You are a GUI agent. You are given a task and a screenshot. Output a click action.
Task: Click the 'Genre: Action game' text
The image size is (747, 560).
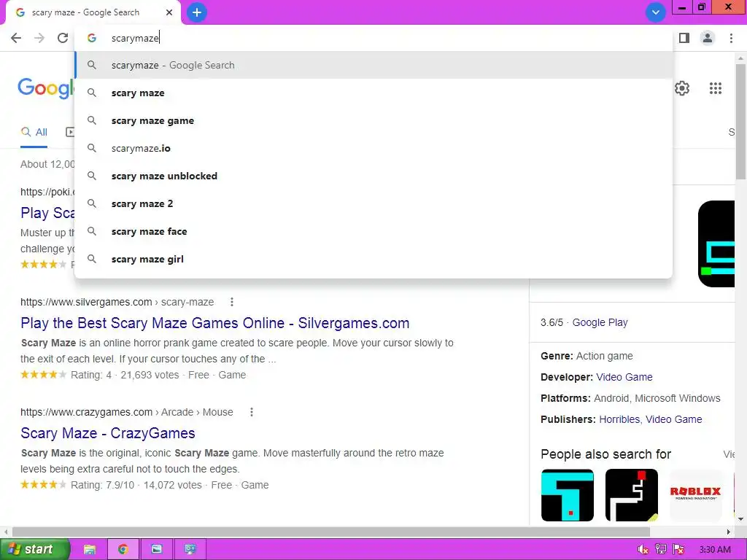[587, 356]
